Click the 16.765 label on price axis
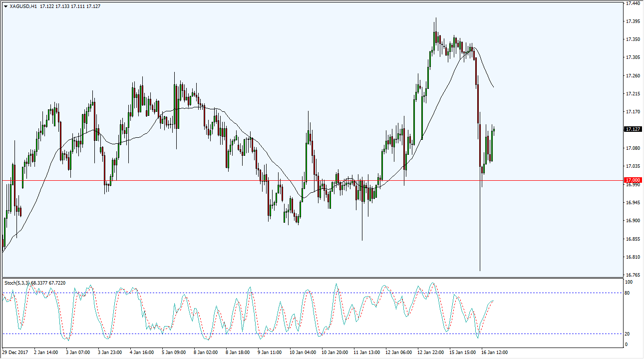This screenshot has height=359, width=644. coord(632,275)
